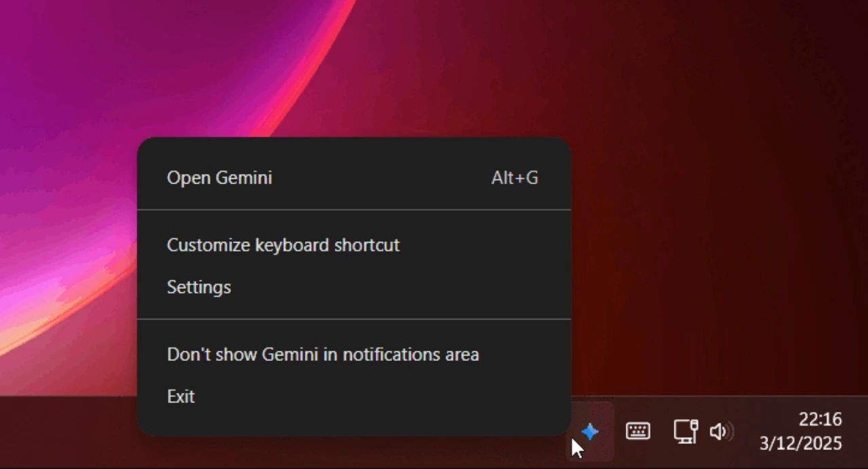Click the clock to open the calendar flyout

(x=820, y=419)
